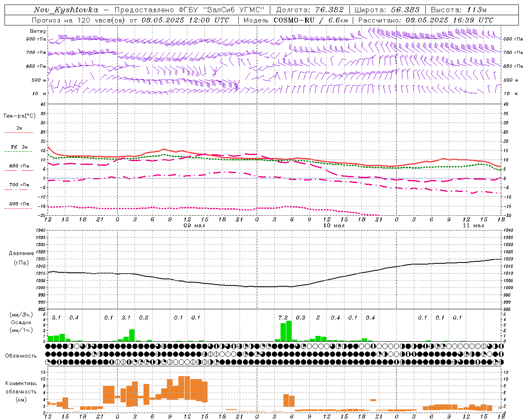Select the "10 м" wind level on the left

[x=39, y=94]
